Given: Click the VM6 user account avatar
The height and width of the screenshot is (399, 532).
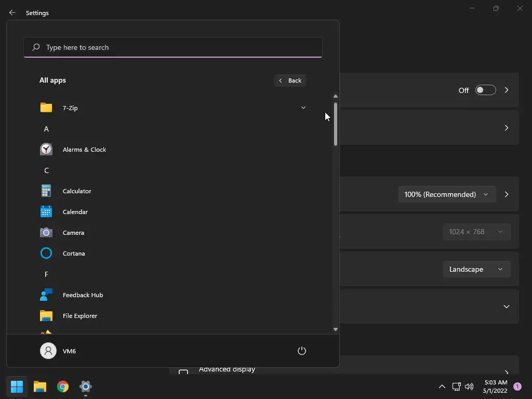Looking at the screenshot, I should [x=48, y=351].
